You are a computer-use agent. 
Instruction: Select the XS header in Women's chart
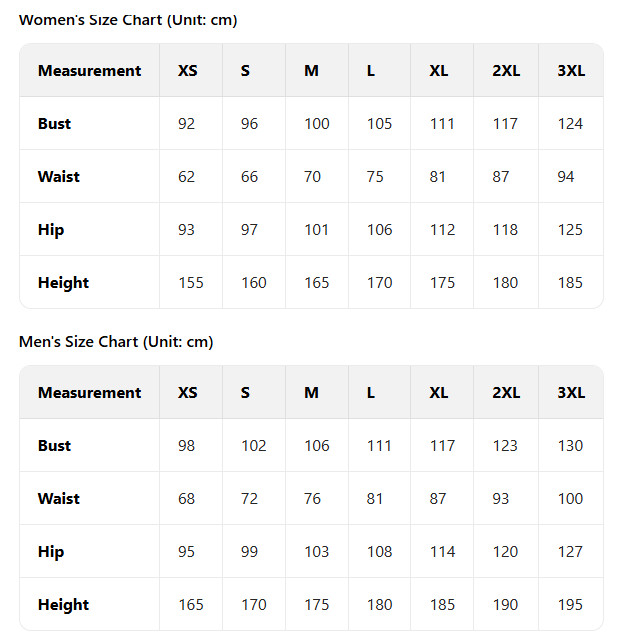pyautogui.click(x=188, y=71)
